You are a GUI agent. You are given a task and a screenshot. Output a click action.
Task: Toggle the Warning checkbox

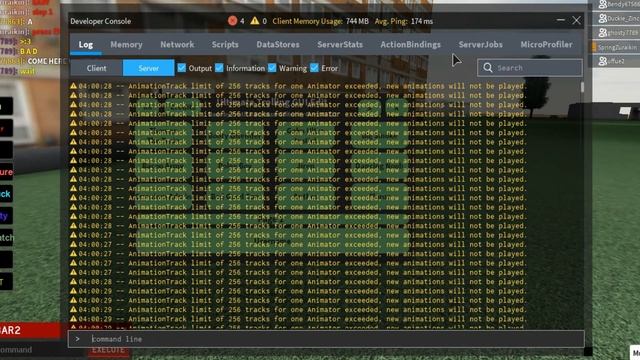[272, 68]
